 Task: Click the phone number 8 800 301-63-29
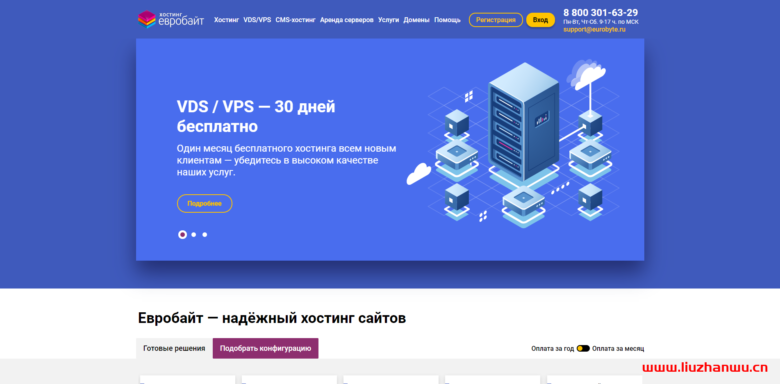point(600,13)
